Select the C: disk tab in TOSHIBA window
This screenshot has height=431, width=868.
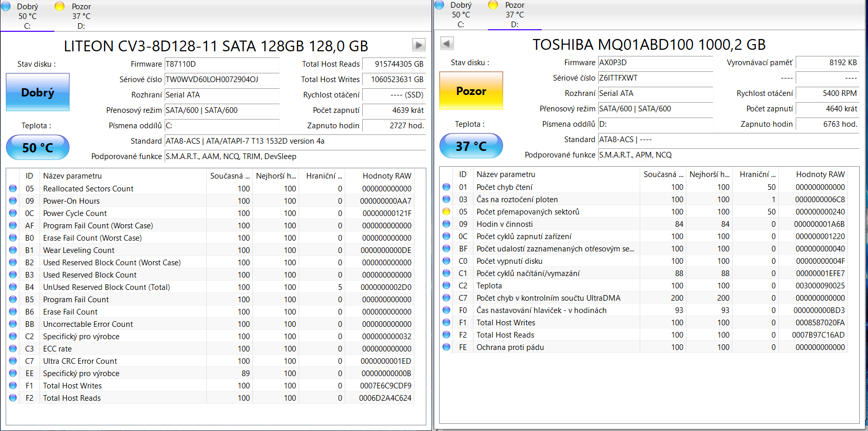click(460, 15)
